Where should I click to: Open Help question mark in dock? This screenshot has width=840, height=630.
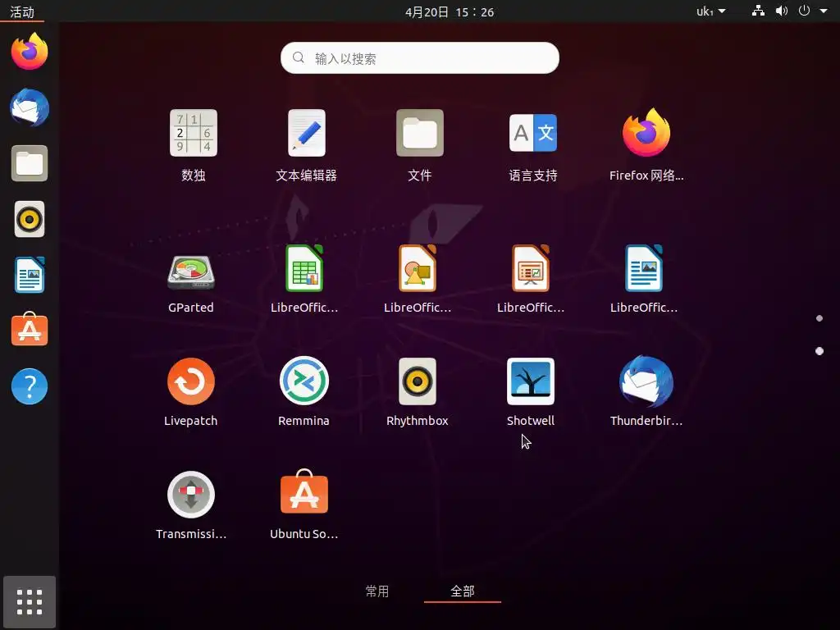pos(30,386)
